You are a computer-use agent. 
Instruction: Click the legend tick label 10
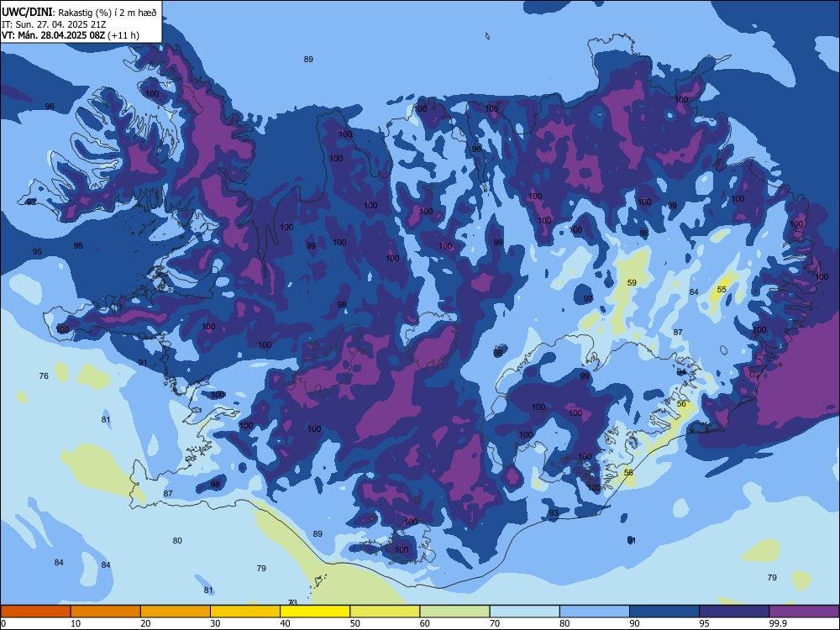pyautogui.click(x=76, y=623)
